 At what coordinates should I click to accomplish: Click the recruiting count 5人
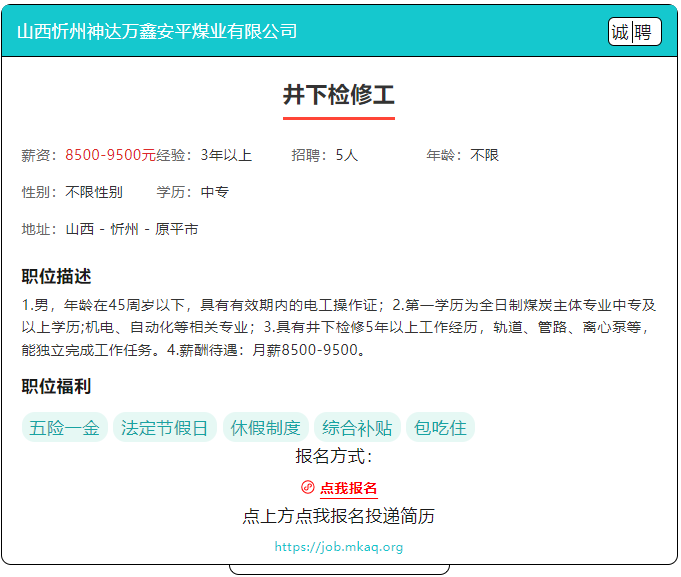tap(347, 155)
